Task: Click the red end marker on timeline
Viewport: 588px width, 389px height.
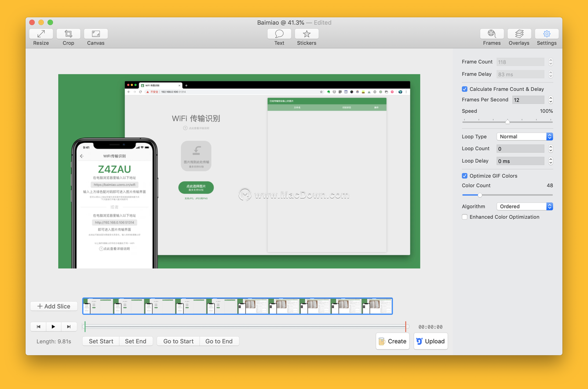Action: 406,327
